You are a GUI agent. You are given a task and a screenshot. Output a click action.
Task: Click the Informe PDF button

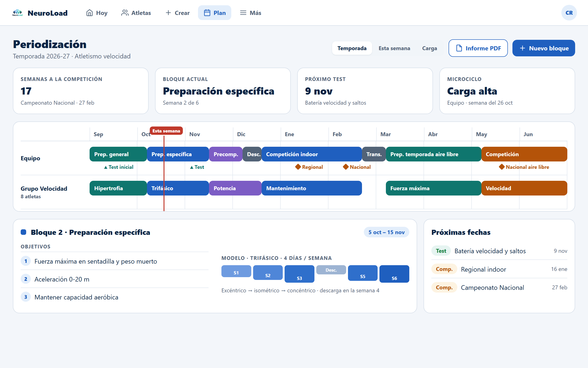coord(478,48)
